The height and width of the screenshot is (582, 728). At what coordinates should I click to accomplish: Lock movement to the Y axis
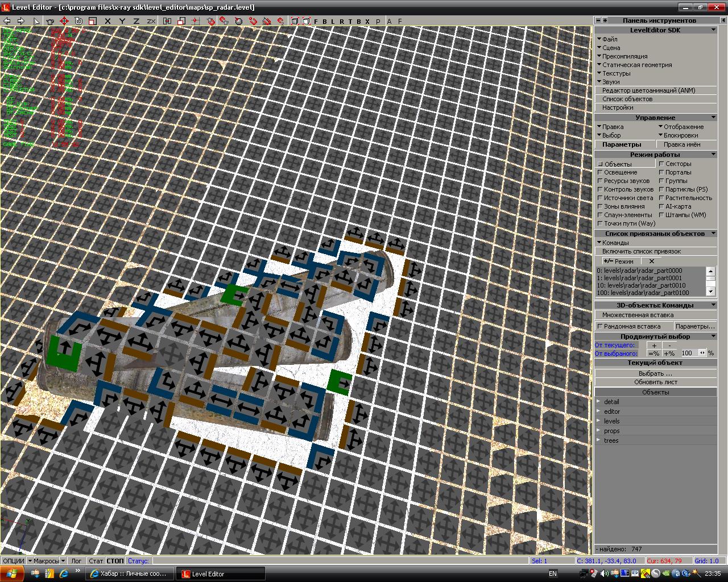pos(122,21)
